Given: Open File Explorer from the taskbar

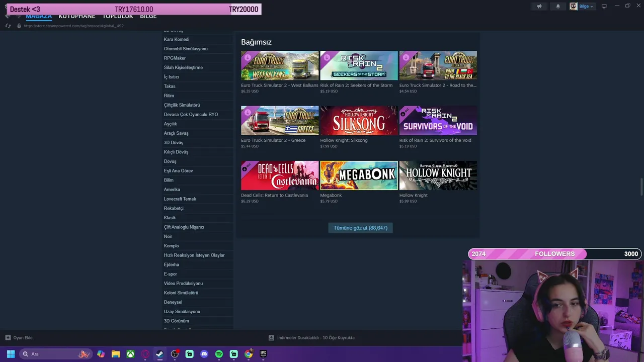Looking at the screenshot, I should tap(115, 354).
